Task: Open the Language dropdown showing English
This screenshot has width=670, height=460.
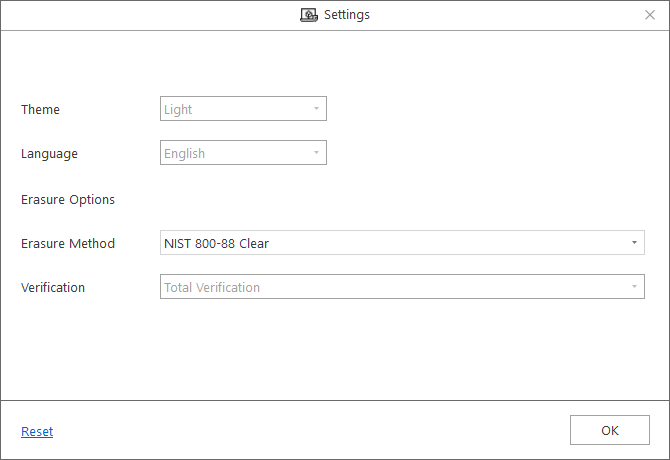Action: (243, 152)
